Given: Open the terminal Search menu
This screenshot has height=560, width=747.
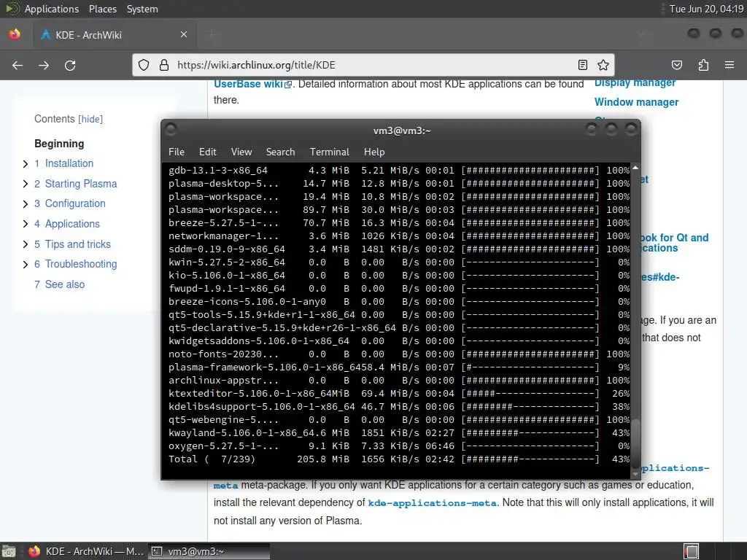Looking at the screenshot, I should [x=280, y=152].
